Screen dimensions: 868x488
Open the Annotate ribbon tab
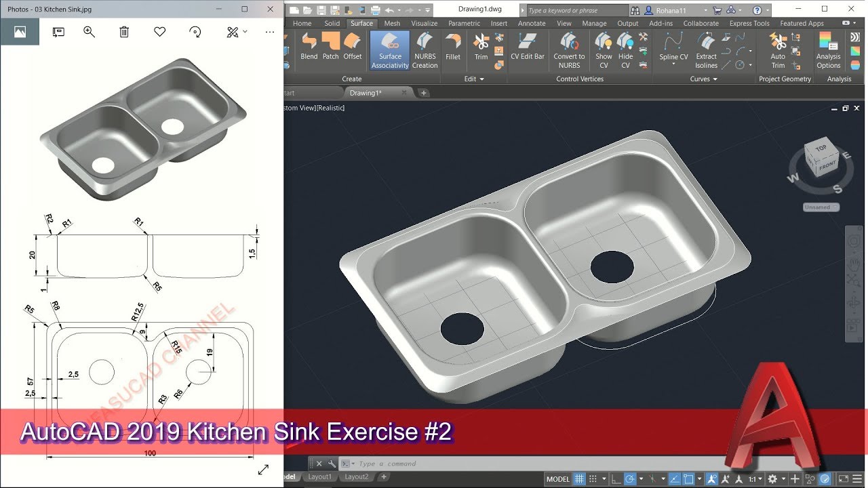[532, 23]
